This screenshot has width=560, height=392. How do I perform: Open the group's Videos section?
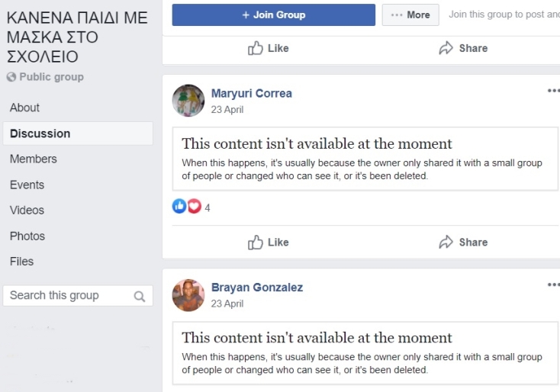coord(27,210)
